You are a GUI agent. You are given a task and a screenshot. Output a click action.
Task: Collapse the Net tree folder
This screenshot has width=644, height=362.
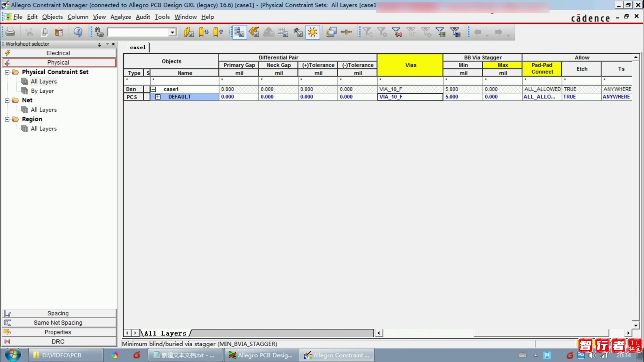pos(7,100)
